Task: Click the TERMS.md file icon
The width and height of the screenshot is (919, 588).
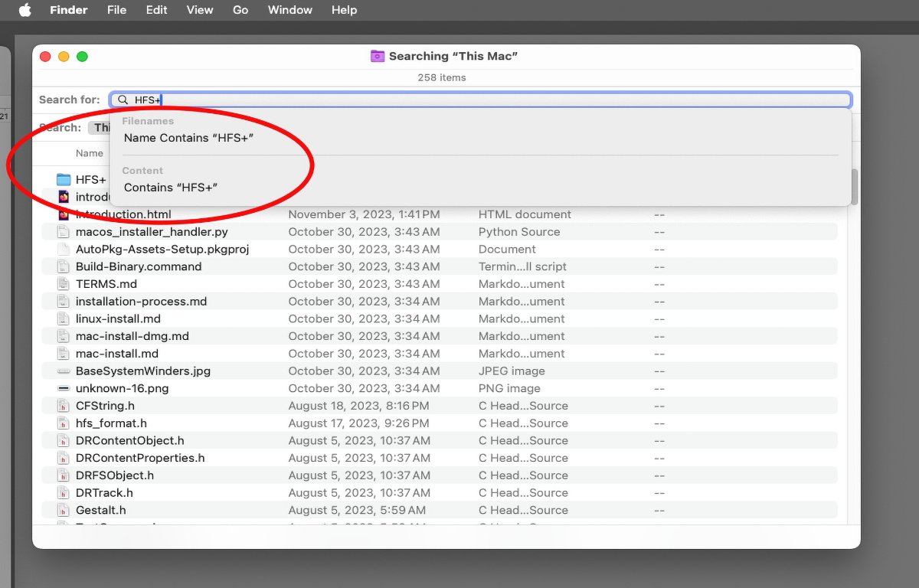Action: click(64, 284)
